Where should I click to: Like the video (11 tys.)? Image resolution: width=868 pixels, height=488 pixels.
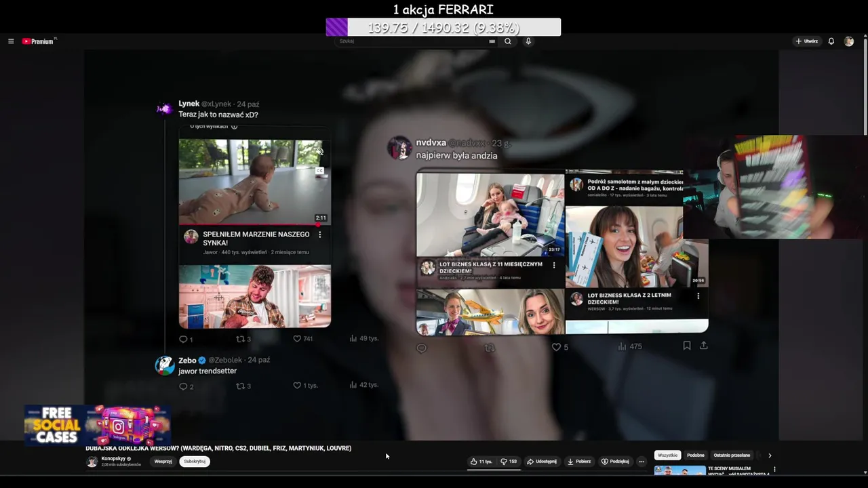(481, 462)
